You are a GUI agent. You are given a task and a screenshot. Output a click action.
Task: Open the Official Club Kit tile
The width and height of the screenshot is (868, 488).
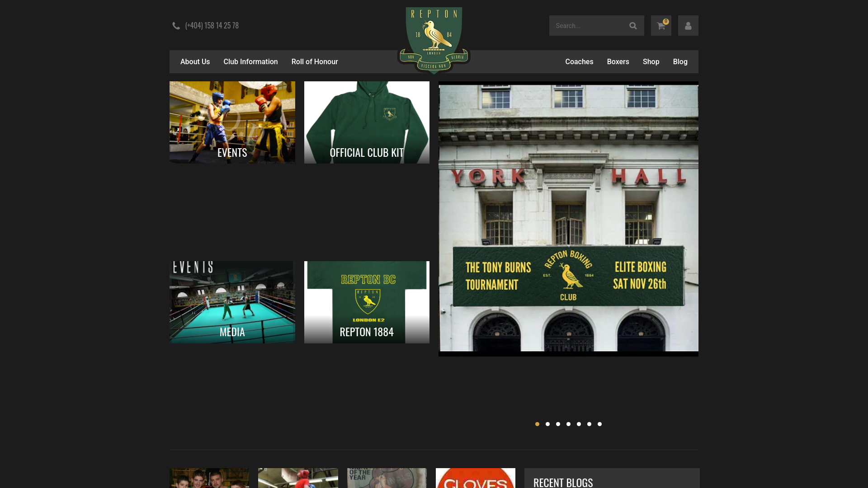coord(367,122)
